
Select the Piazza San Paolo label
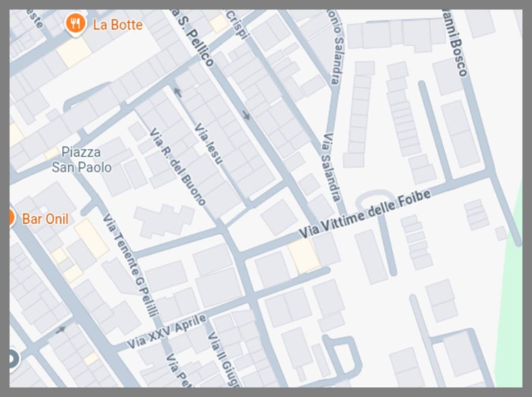(82, 160)
